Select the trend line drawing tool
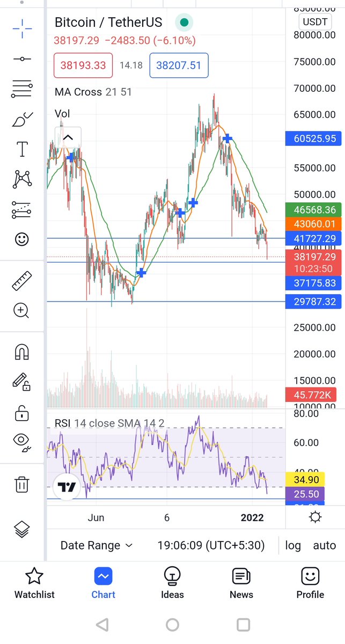 pyautogui.click(x=22, y=58)
